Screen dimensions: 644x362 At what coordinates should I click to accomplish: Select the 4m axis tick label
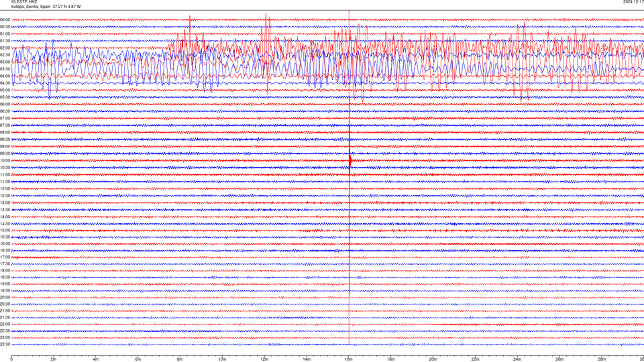pyautogui.click(x=96, y=359)
